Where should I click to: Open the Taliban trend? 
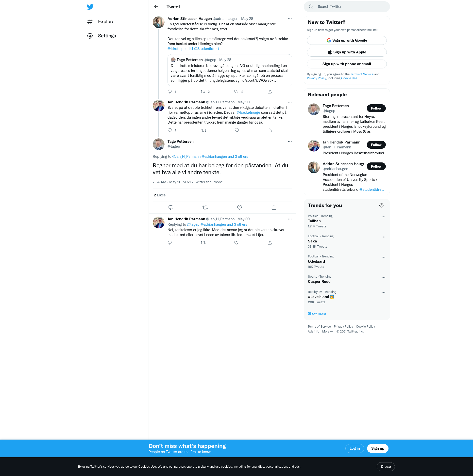click(x=346, y=221)
